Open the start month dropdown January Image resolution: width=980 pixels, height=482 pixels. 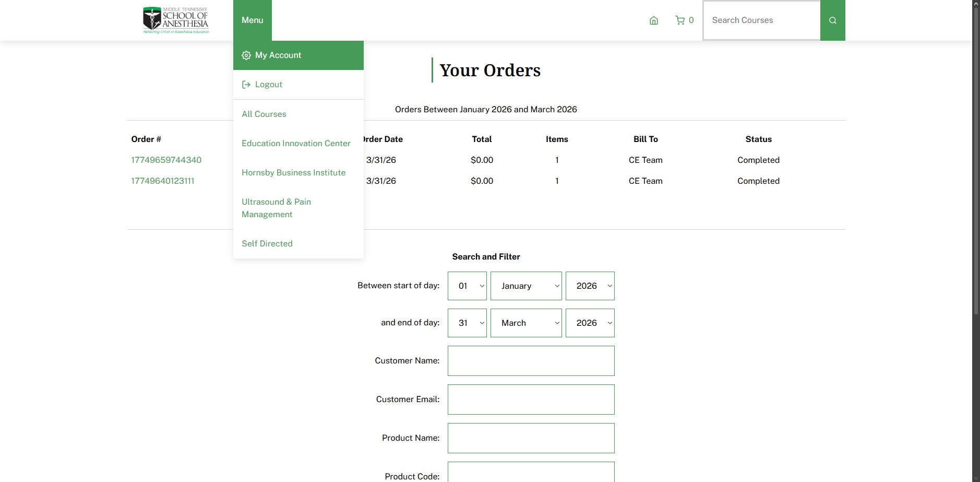(526, 286)
